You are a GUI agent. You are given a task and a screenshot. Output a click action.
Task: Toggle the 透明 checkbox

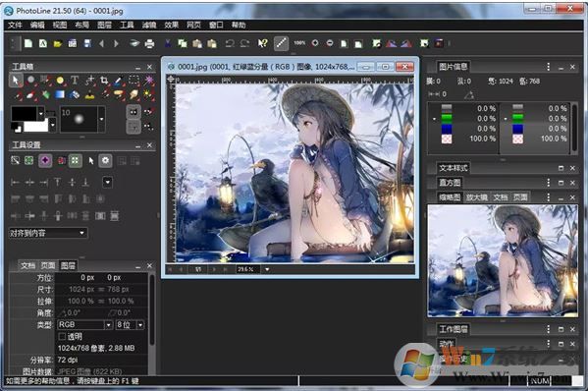pyautogui.click(x=62, y=336)
